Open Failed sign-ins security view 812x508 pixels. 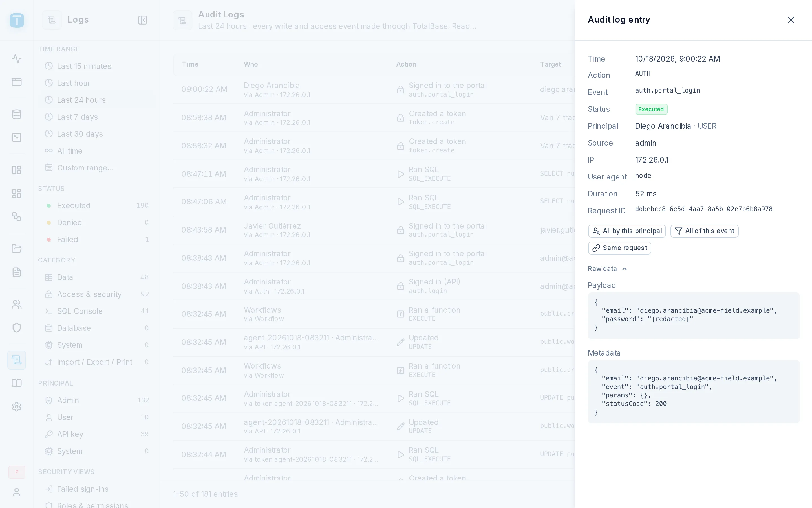point(97,489)
